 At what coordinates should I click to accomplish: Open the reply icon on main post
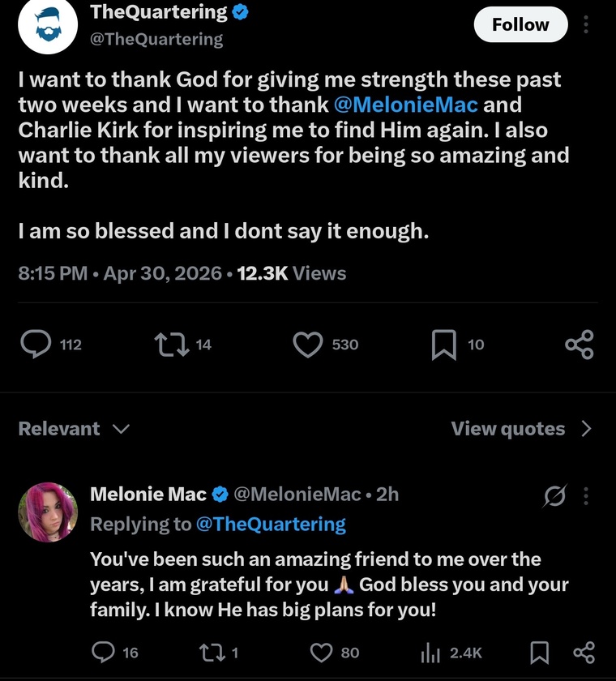coord(36,344)
